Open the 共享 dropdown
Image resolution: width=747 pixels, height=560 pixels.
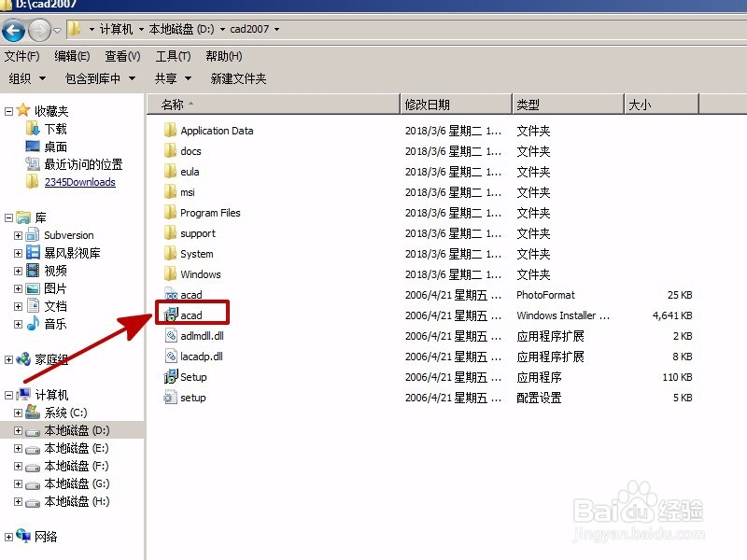tap(173, 78)
